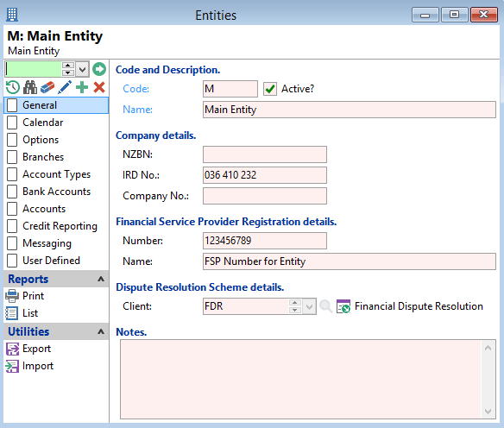Open the Options page

(56, 140)
